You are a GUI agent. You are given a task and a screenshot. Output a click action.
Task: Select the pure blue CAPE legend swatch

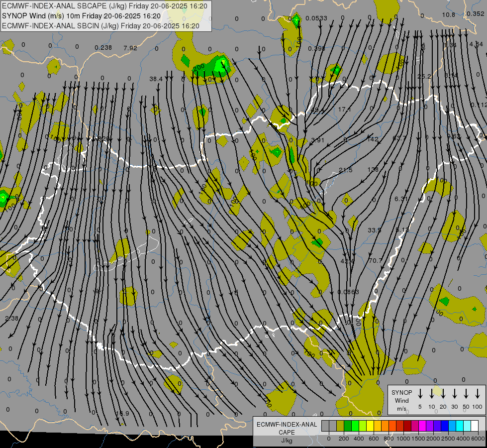(x=444, y=426)
